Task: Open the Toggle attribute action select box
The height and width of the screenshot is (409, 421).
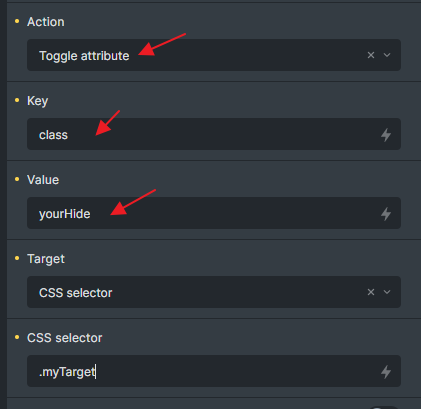Action: (214, 55)
